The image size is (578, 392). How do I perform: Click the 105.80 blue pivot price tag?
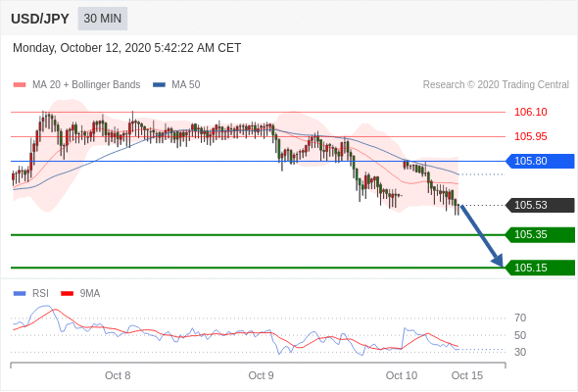click(x=540, y=161)
